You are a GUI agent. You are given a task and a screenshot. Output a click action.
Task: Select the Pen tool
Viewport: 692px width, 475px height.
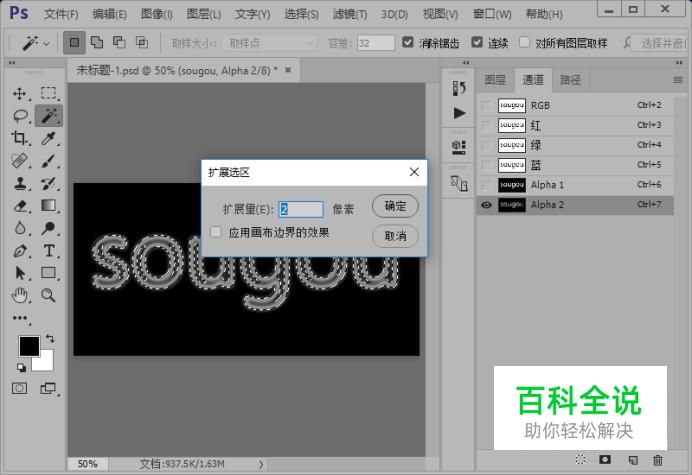pyautogui.click(x=19, y=251)
